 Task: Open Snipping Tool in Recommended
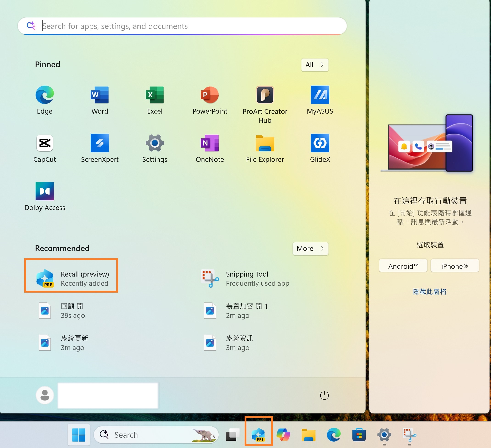pyautogui.click(x=245, y=278)
